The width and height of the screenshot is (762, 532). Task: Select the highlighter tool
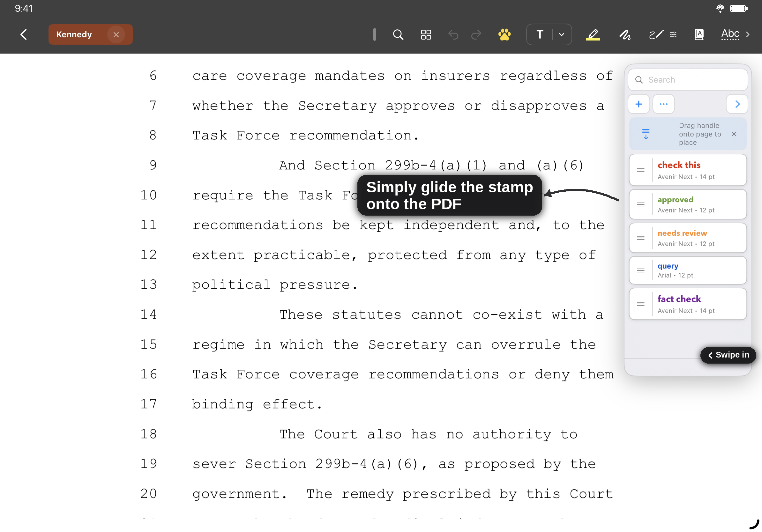pos(593,34)
